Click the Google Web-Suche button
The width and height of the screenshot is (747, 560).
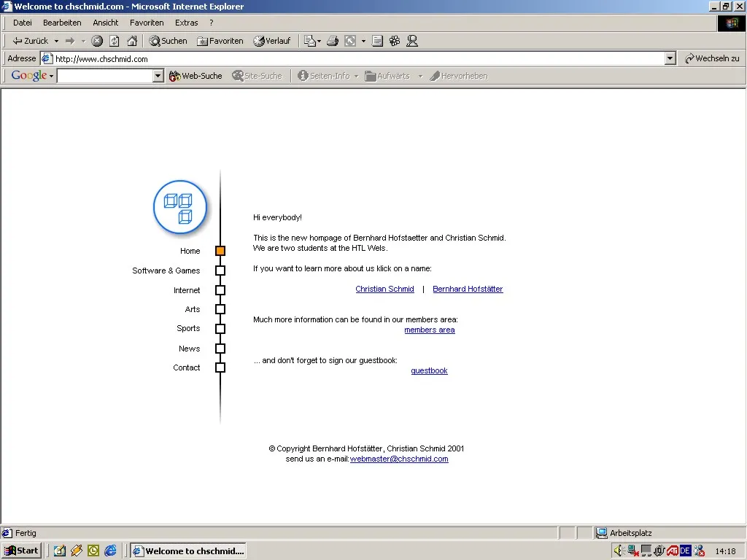click(196, 76)
